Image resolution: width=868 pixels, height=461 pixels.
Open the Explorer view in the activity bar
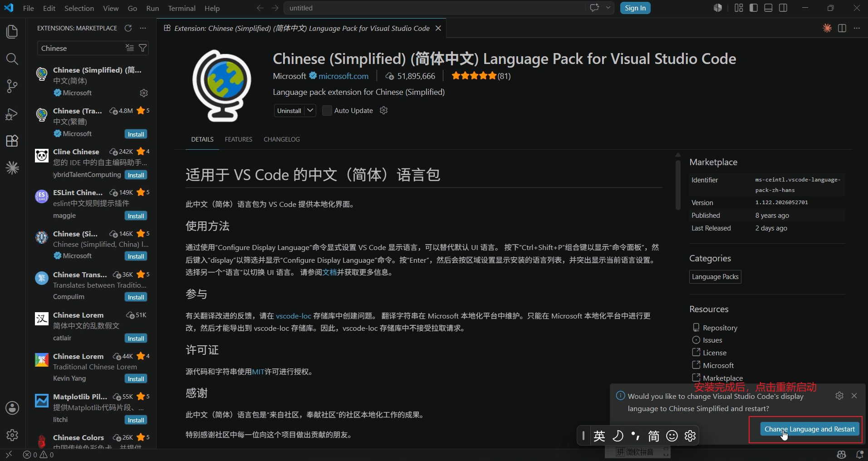tap(12, 32)
